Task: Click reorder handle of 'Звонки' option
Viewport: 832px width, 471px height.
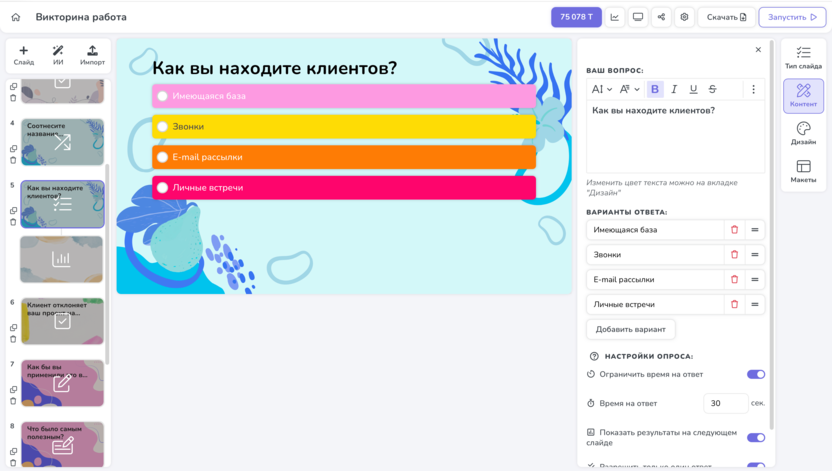Action: (x=755, y=255)
